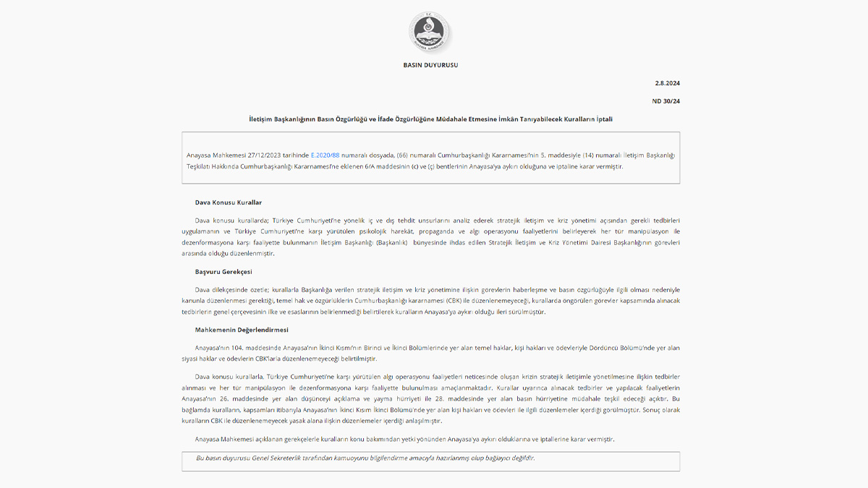Click the ND 30/24 reference number
This screenshot has width=868, height=488.
point(666,101)
